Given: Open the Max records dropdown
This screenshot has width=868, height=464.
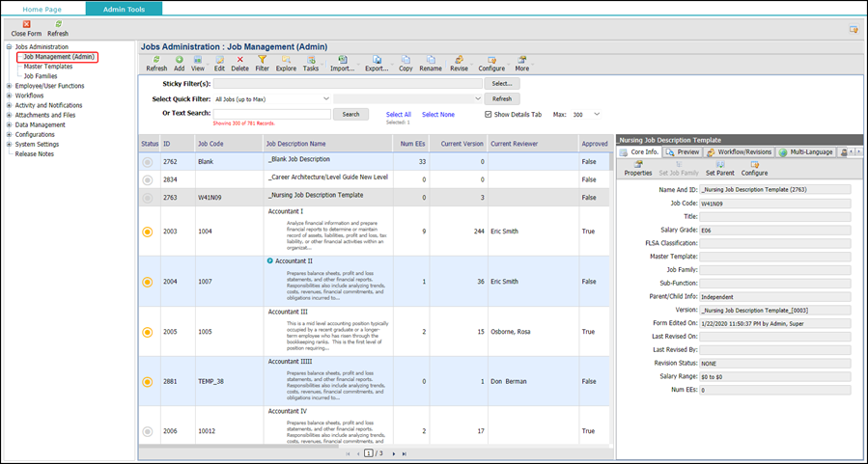Looking at the screenshot, I should coord(586,115).
